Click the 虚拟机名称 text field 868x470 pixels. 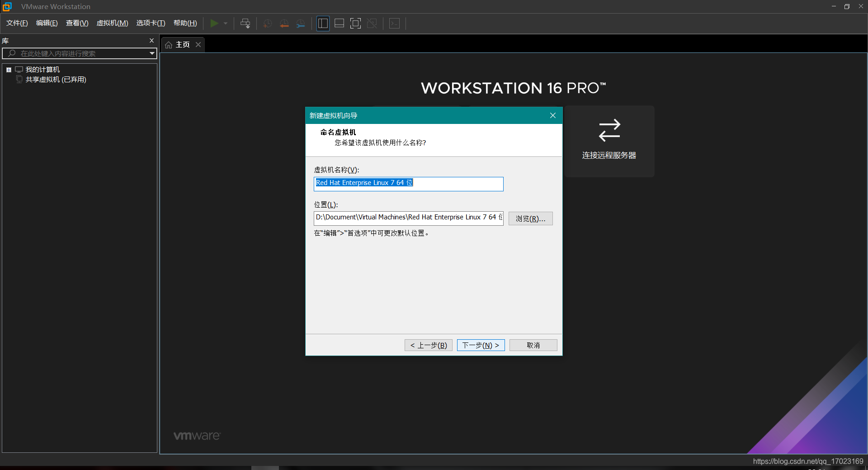[x=408, y=184]
